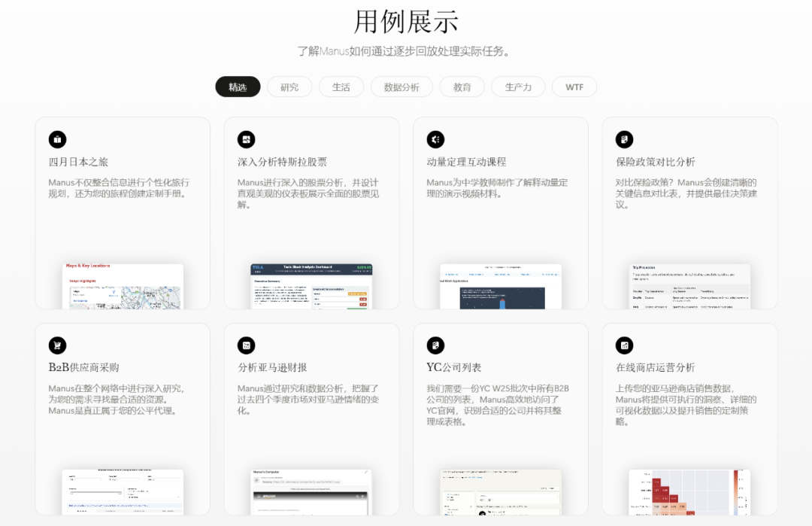812x526 pixels.
Task: Click the description starting Manus为中学教师制作
Action: (x=497, y=188)
